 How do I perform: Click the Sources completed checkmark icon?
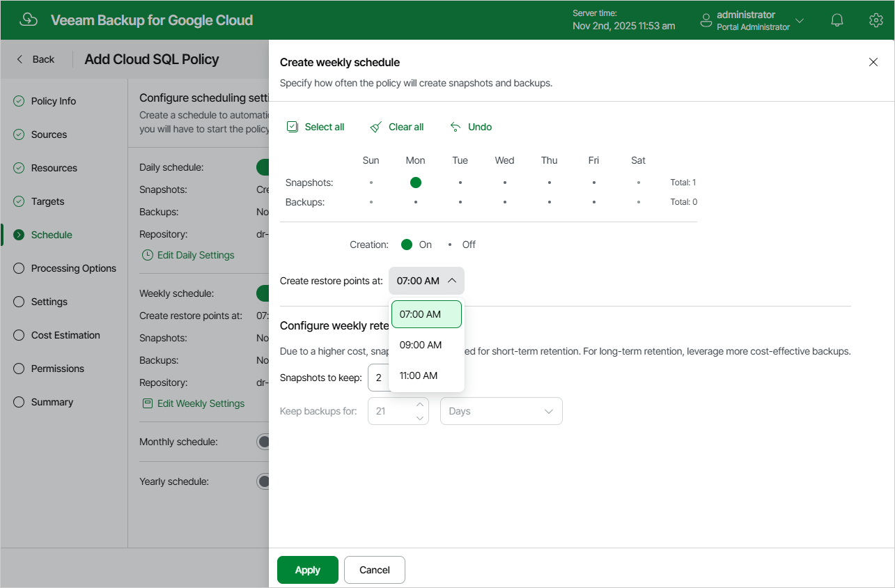point(19,134)
